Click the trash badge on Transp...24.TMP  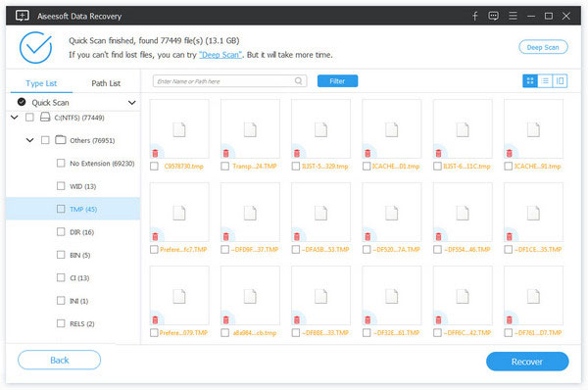coord(225,153)
